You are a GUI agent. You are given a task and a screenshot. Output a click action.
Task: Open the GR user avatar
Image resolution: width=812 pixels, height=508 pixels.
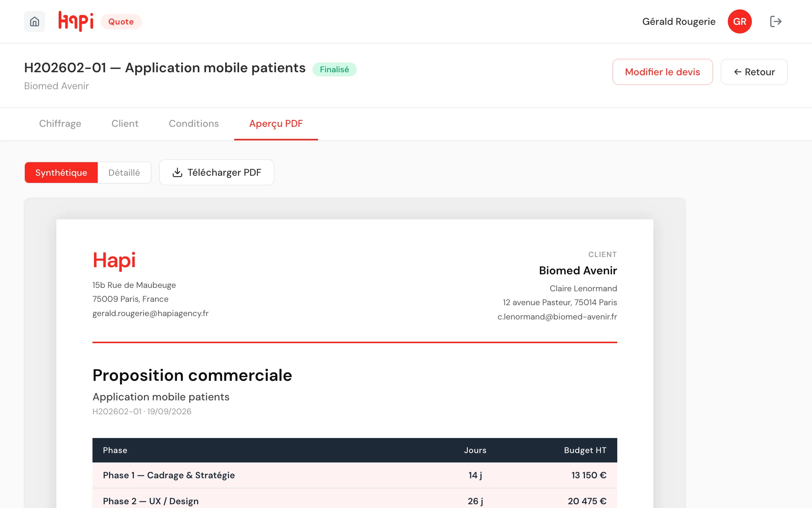point(739,21)
